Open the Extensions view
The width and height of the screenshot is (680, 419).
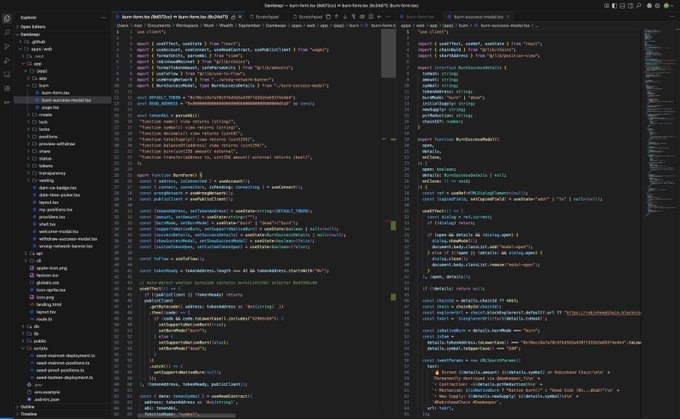click(7, 88)
